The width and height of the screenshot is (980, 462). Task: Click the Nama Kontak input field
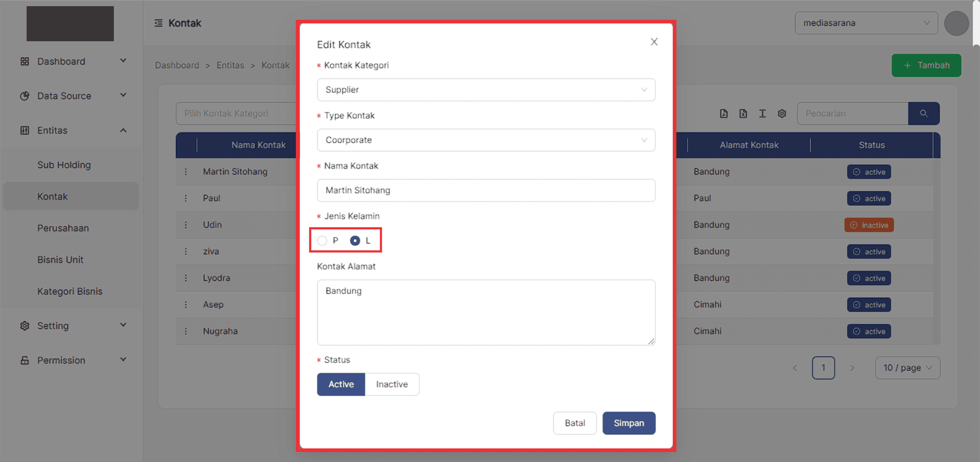coord(486,191)
